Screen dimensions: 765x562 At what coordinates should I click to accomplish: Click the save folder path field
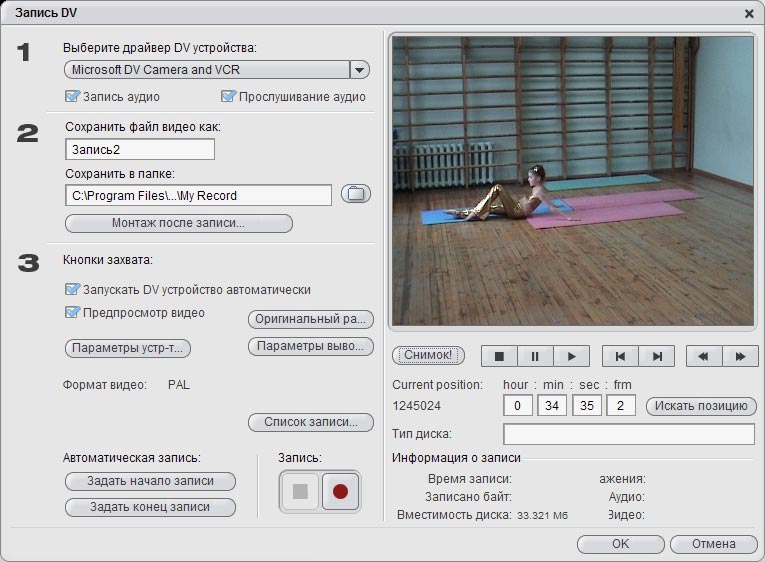click(199, 195)
